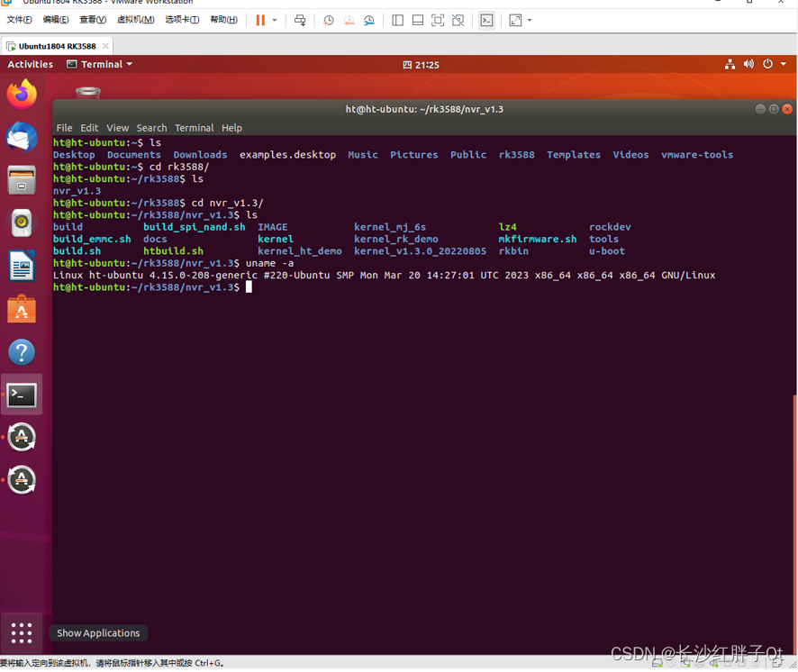Viewport: 798px width, 672px height.
Task: Open the clock showing 21:25
Action: (421, 65)
